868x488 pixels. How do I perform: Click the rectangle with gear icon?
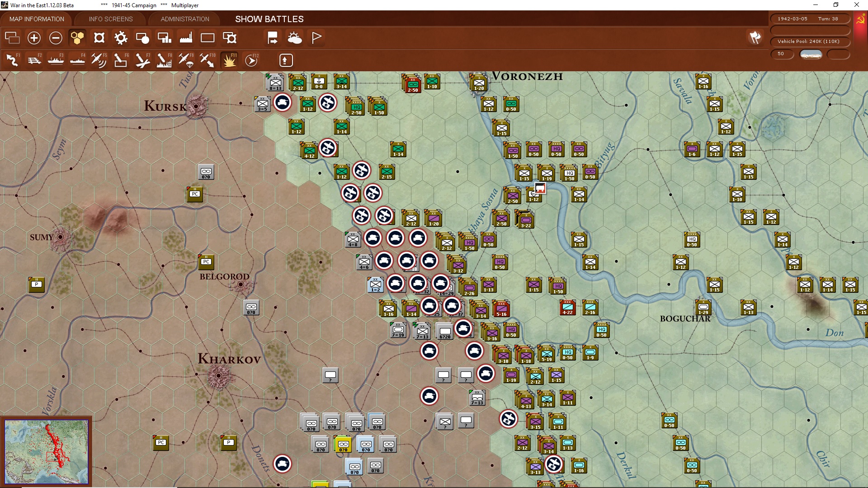coord(230,38)
